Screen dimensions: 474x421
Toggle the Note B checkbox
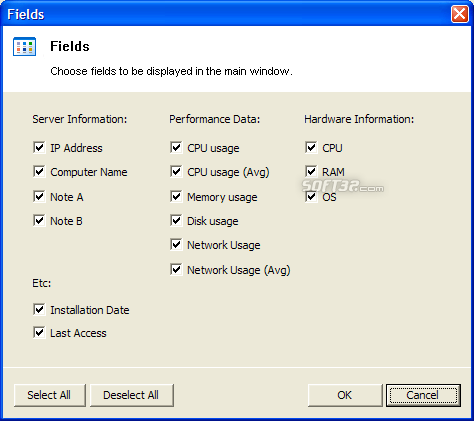39,221
